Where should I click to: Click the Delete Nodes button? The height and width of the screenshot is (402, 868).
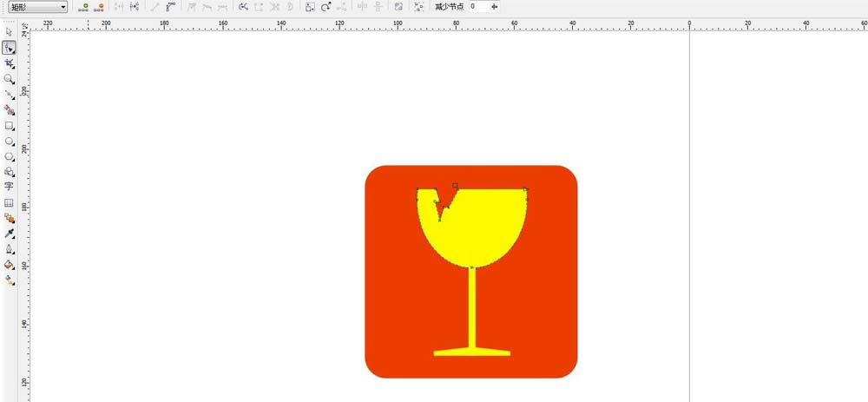[x=99, y=7]
